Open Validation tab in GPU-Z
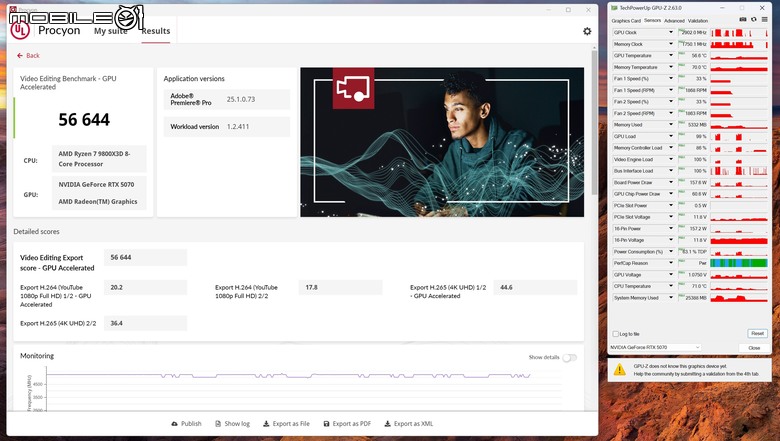This screenshot has width=780, height=441. click(x=697, y=21)
